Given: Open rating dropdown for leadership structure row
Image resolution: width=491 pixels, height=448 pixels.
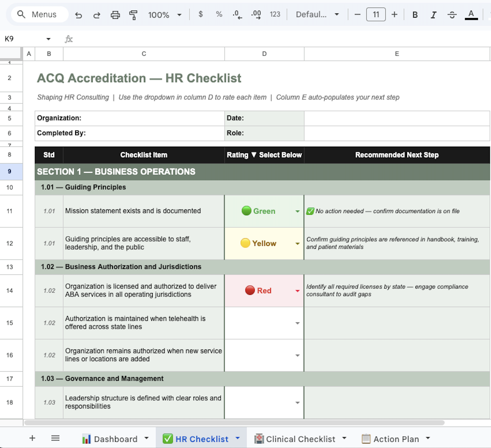Looking at the screenshot, I should (297, 403).
